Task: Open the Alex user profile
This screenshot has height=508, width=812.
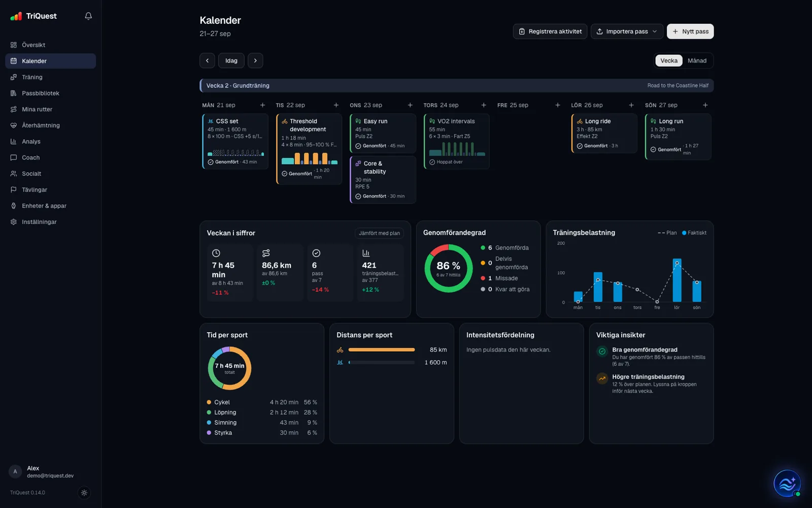Action: point(50,472)
